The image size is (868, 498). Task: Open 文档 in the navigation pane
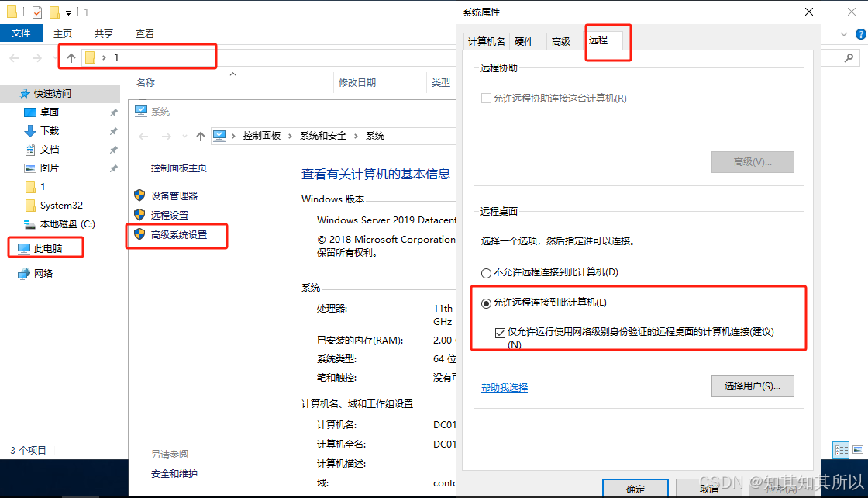tap(50, 150)
